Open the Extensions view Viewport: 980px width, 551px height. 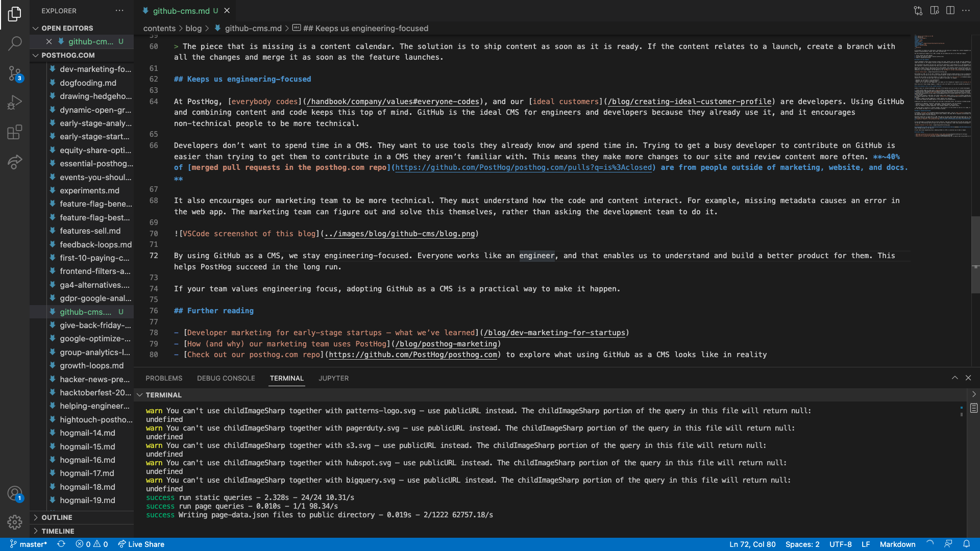click(15, 132)
